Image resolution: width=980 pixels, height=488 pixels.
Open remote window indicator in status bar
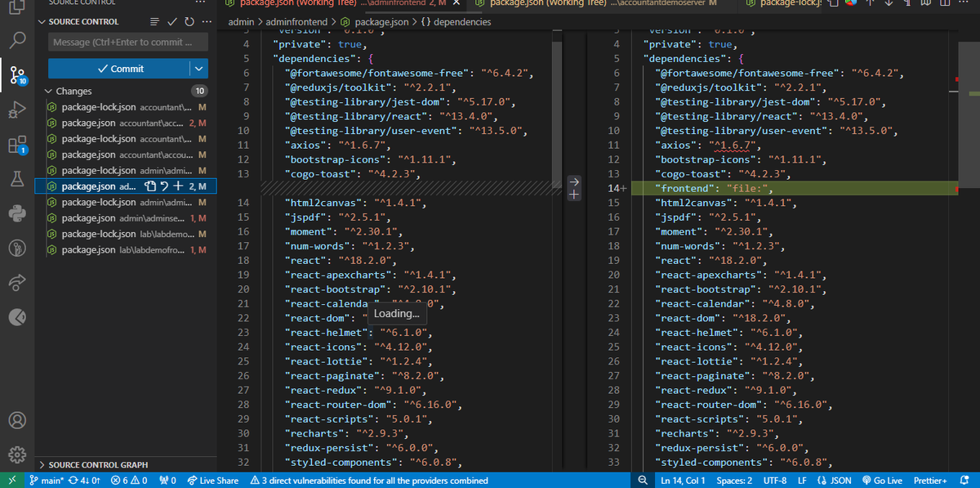[11, 481]
